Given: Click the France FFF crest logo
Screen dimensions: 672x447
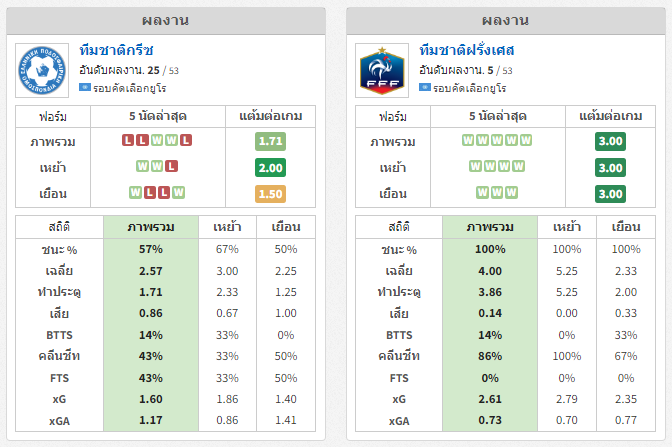Looking at the screenshot, I should pos(382,70).
